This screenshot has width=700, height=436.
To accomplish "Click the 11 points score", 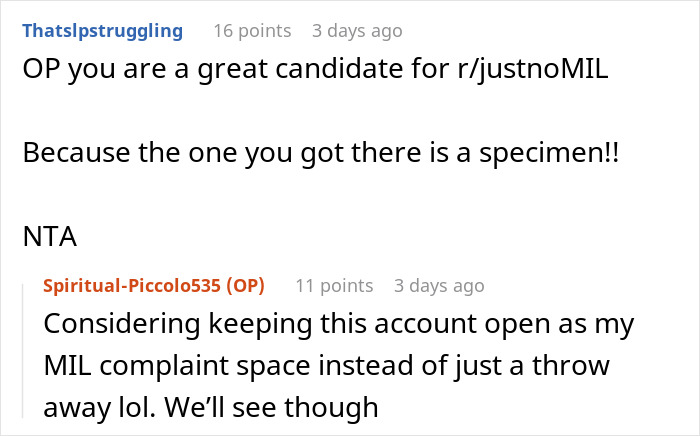I will click(332, 285).
